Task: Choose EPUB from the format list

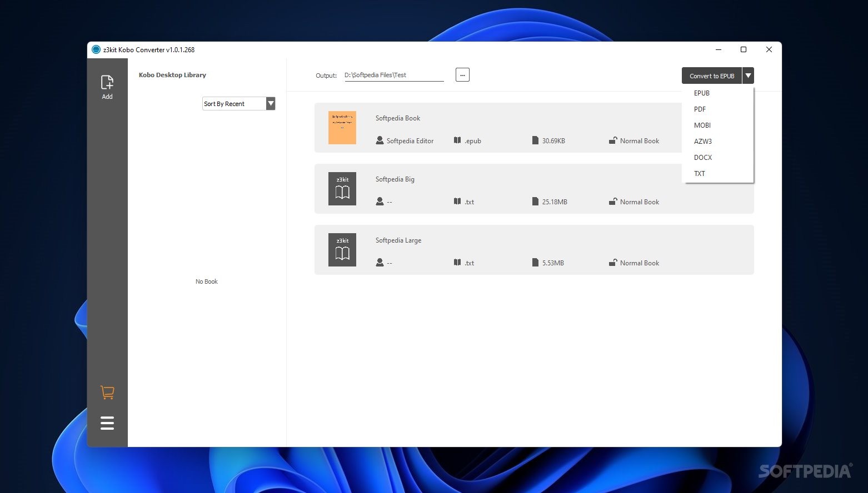Action: pyautogui.click(x=702, y=93)
